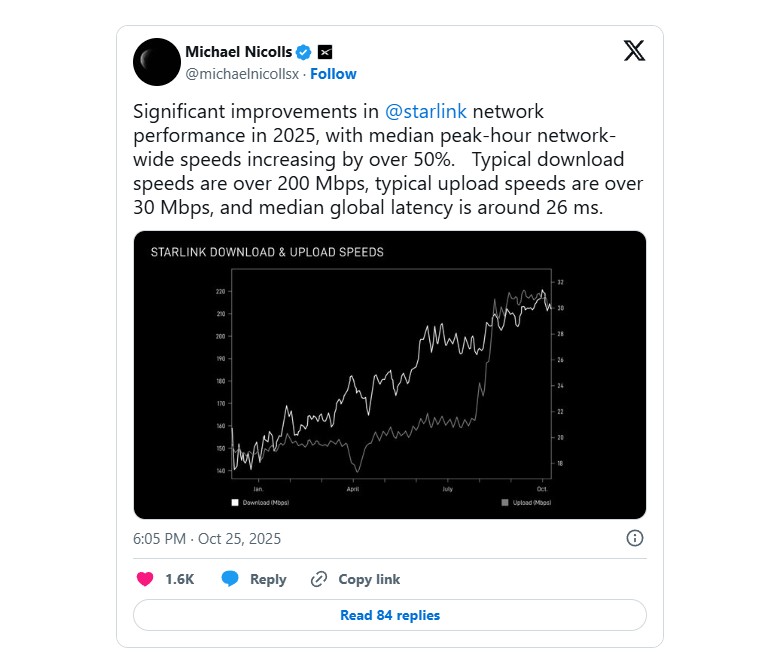Screen dimensions: 770x667
Task: Click the Michael Nicolls display name
Action: click(237, 52)
